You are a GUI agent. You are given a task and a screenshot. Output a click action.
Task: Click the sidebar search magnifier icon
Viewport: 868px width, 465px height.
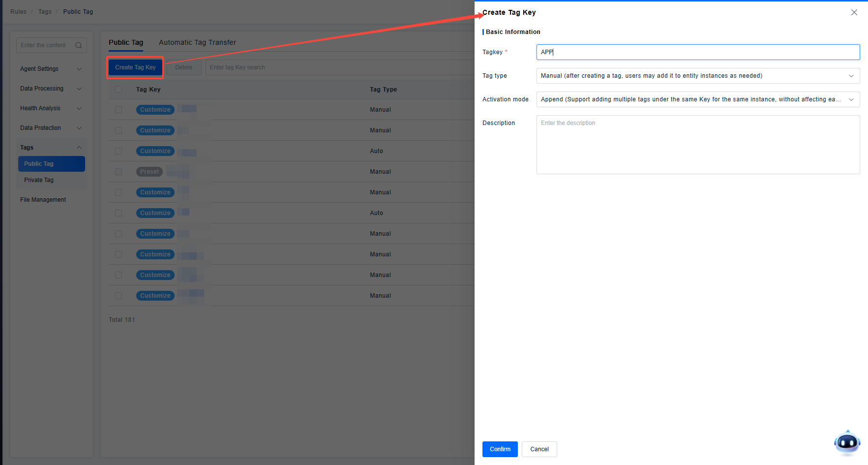pyautogui.click(x=79, y=45)
